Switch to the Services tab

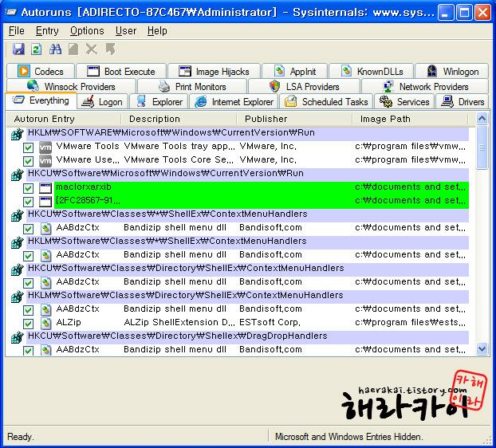click(x=404, y=102)
